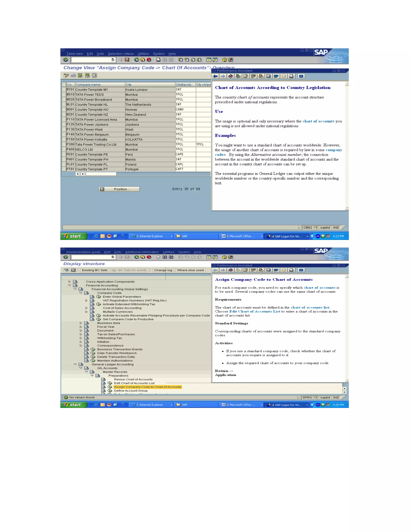This screenshot has width=411, height=532.
Task: Expand Cross-Application Components tree node
Action: [x=69, y=282]
